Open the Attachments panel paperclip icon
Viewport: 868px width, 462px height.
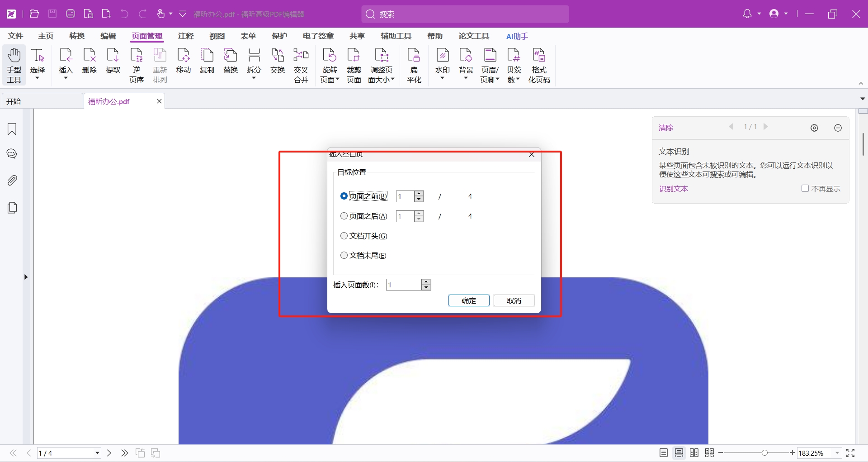click(x=12, y=181)
